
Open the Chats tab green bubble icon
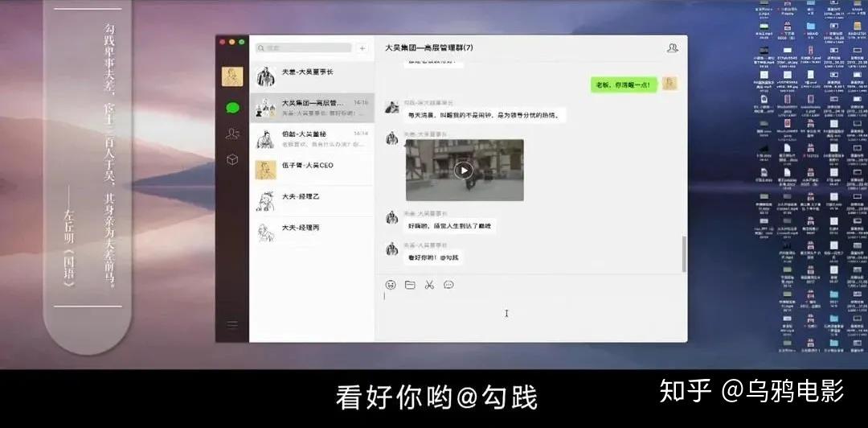(x=232, y=108)
